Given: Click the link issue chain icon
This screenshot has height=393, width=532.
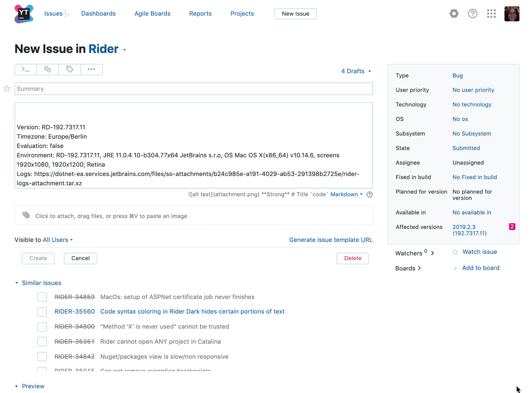Looking at the screenshot, I should coord(48,69).
